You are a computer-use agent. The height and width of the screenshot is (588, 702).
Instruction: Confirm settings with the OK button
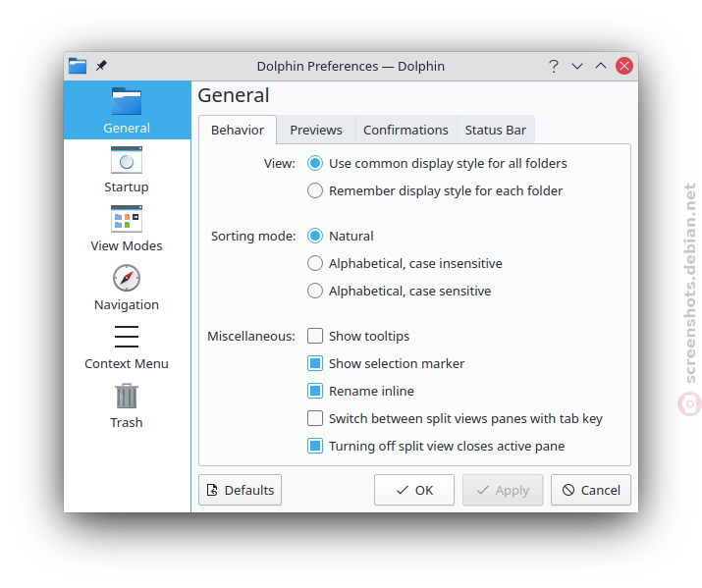tap(414, 490)
